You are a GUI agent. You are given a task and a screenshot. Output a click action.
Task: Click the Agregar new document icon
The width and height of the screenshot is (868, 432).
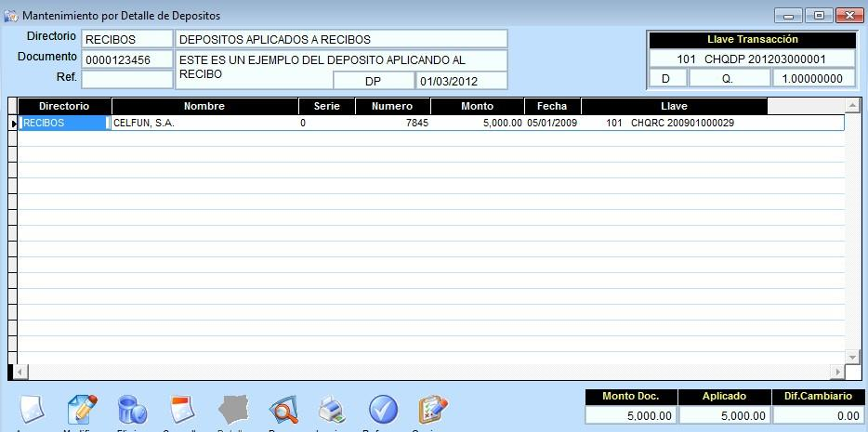pyautogui.click(x=31, y=410)
